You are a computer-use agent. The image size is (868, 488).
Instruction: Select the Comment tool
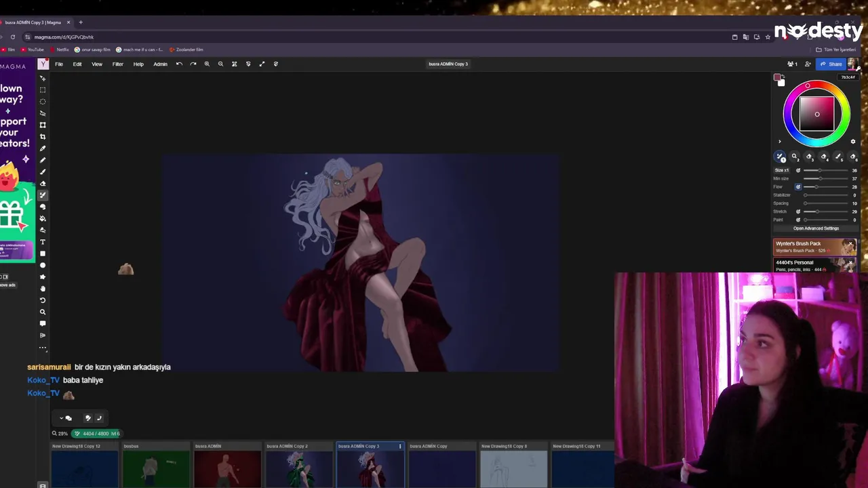click(43, 324)
